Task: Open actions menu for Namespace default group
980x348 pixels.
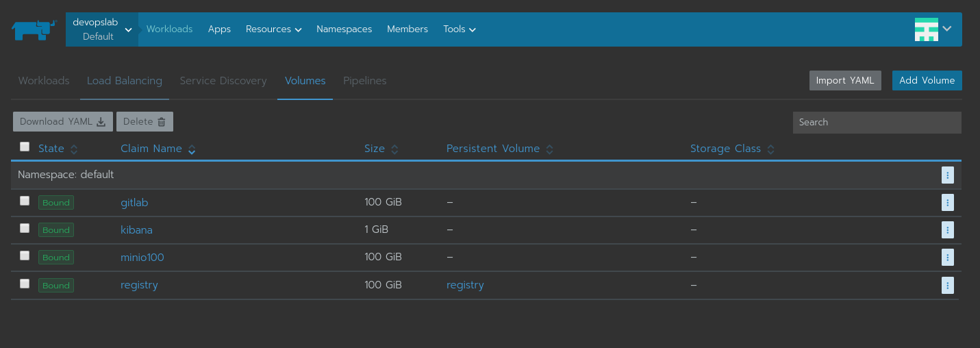Action: (x=948, y=175)
